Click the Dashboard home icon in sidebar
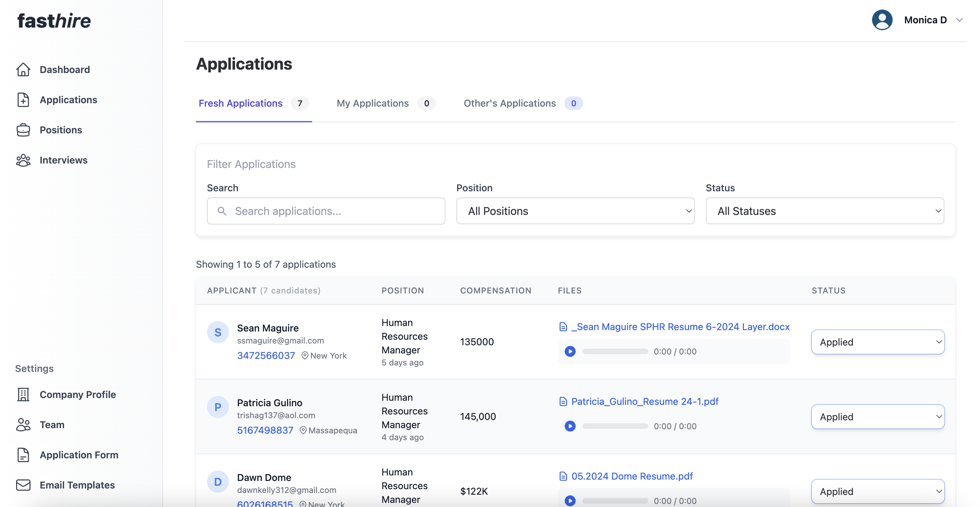This screenshot has width=980, height=507. 23,70
